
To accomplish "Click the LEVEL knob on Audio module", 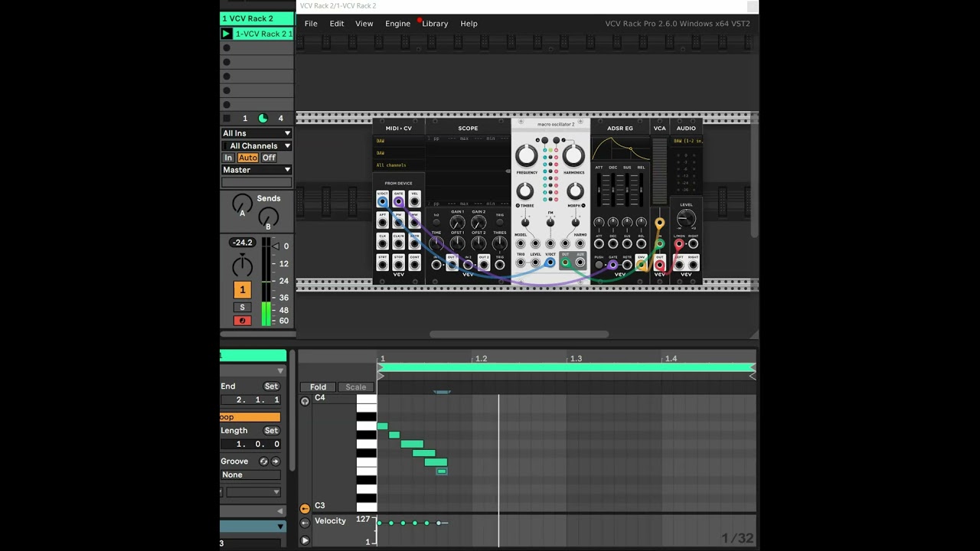I will [x=686, y=219].
